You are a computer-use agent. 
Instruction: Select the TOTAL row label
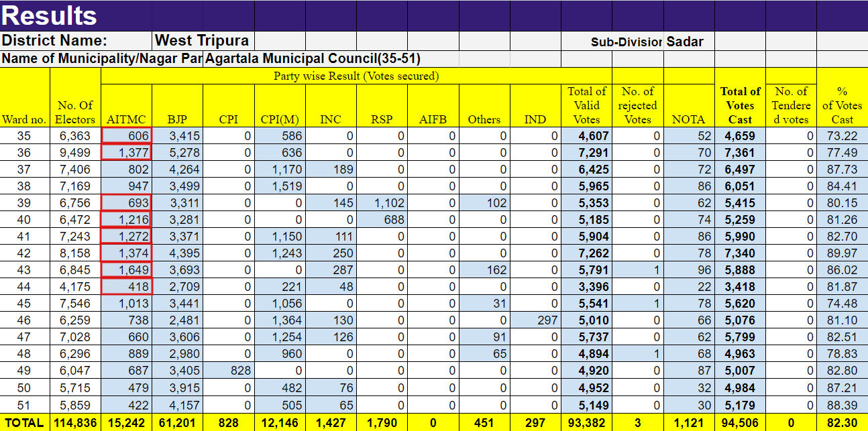pos(25,422)
